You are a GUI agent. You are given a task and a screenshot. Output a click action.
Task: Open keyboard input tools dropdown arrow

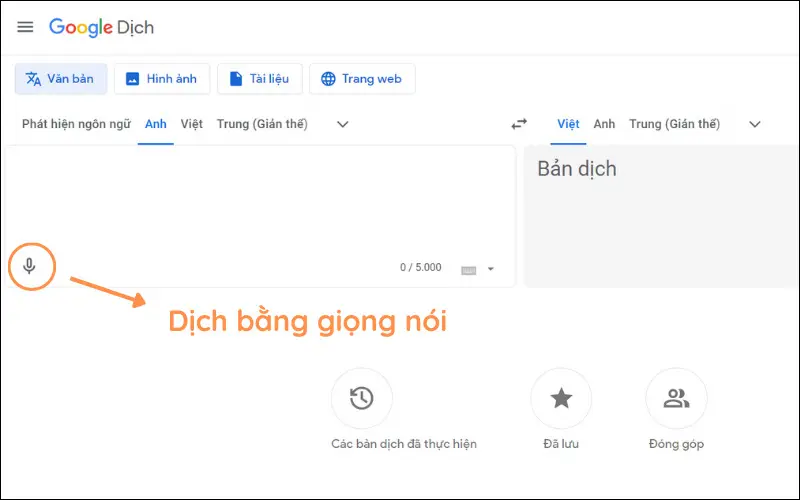point(491,269)
